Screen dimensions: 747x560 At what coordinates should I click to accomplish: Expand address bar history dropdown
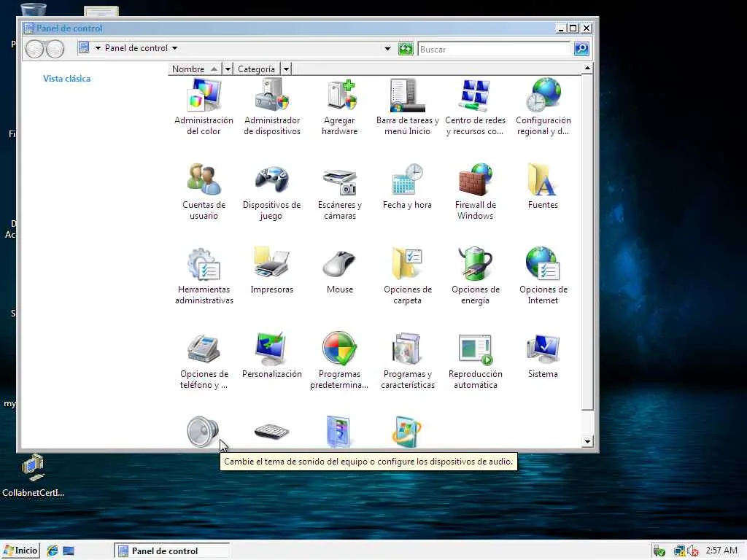coord(387,49)
